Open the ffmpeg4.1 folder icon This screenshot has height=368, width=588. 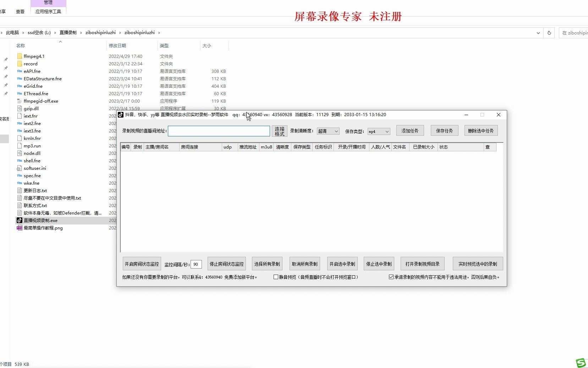click(20, 56)
